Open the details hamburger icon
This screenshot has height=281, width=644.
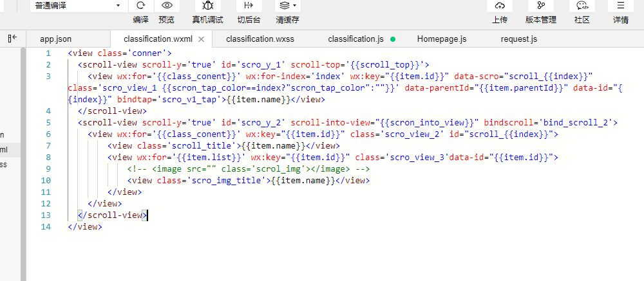click(621, 5)
